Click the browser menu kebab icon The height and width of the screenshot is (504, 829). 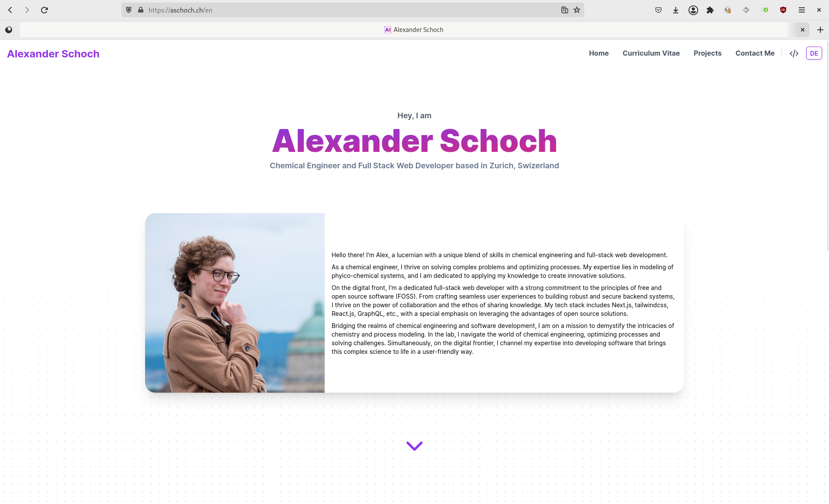802,9
